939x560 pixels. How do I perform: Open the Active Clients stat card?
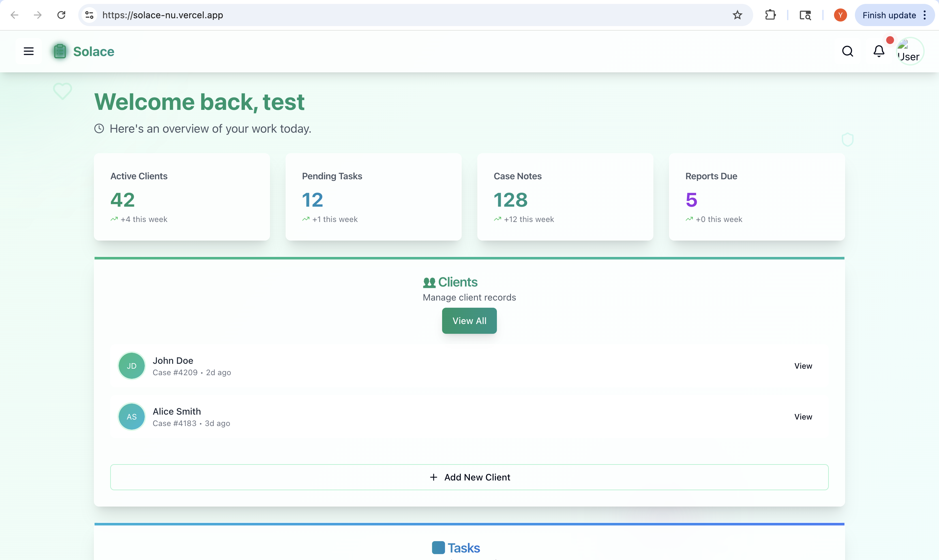[182, 197]
